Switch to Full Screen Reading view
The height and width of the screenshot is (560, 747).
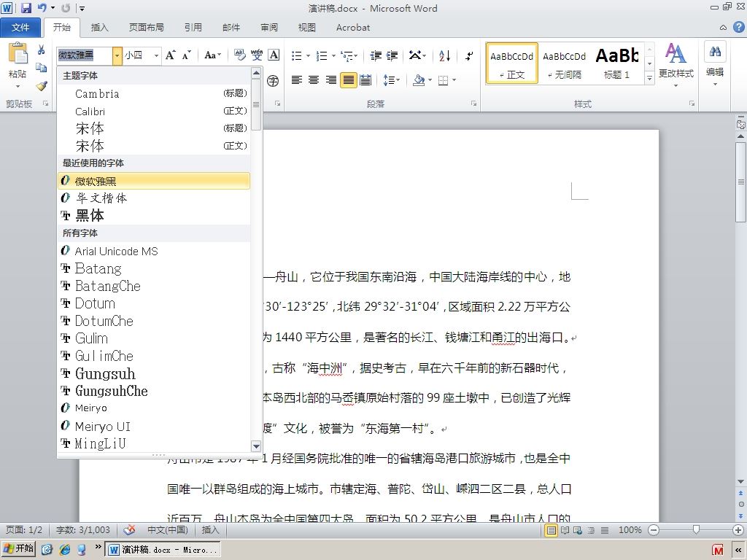pyautogui.click(x=565, y=530)
